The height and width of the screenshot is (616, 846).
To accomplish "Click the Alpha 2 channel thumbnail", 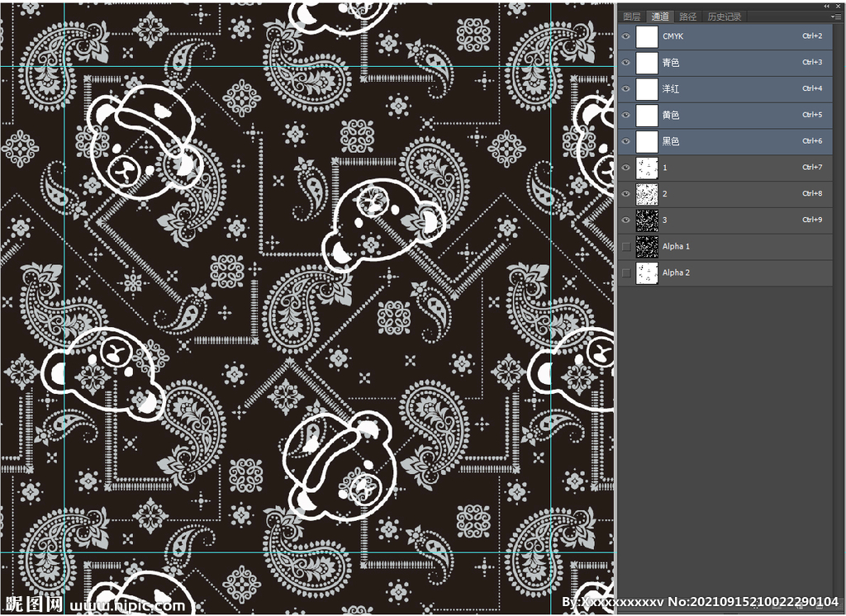I will (647, 273).
